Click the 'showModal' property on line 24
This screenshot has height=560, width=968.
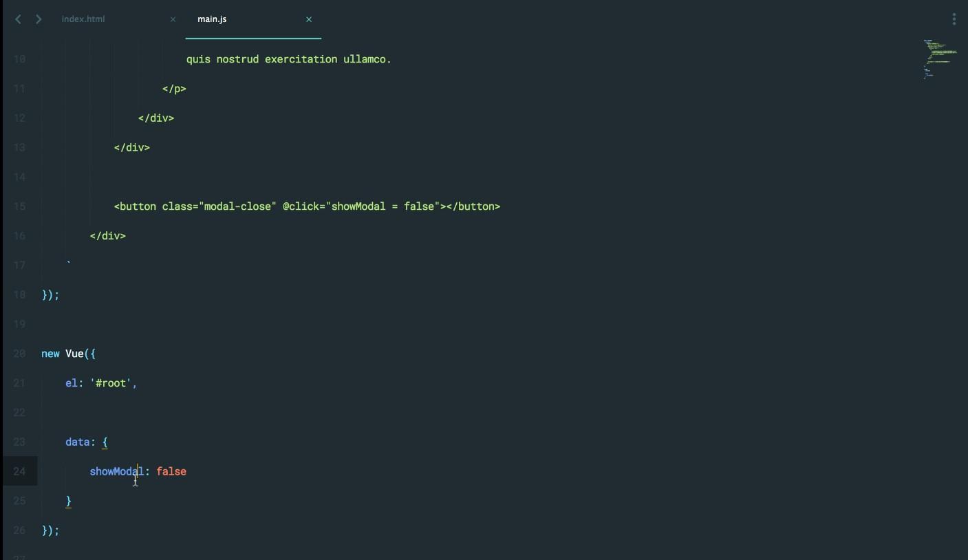[x=116, y=471]
